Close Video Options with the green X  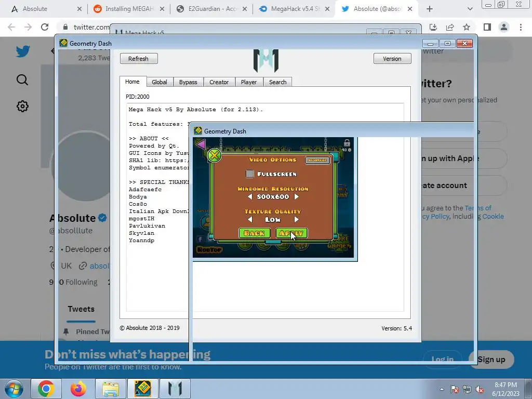point(214,156)
